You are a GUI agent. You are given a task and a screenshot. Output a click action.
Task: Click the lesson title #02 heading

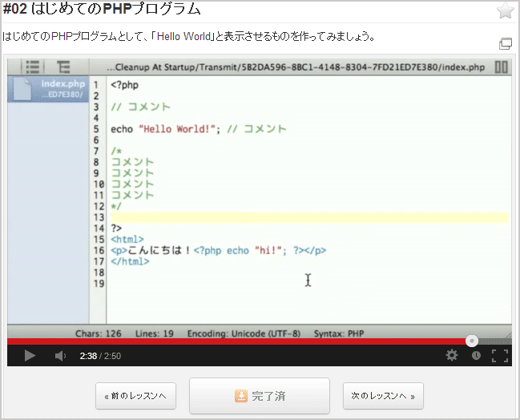click(x=102, y=9)
